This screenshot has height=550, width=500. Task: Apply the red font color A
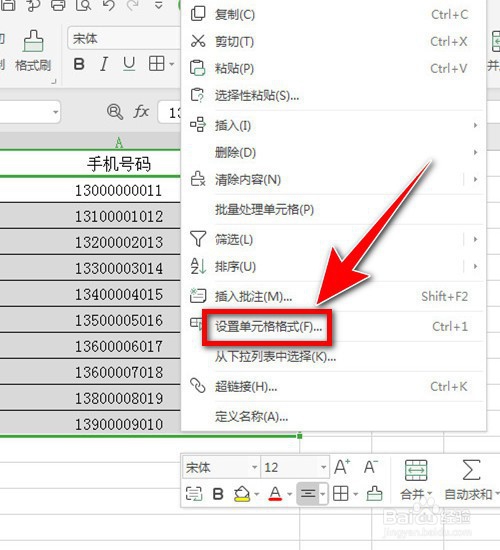point(275,494)
